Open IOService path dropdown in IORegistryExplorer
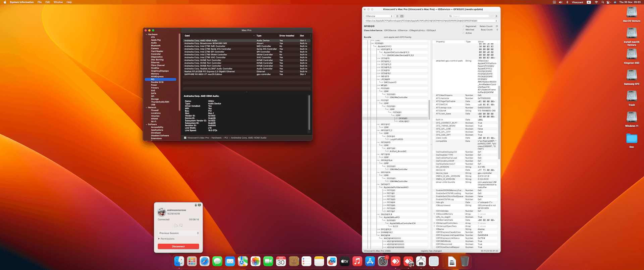Screen dimensions: 644x270 click(431, 21)
